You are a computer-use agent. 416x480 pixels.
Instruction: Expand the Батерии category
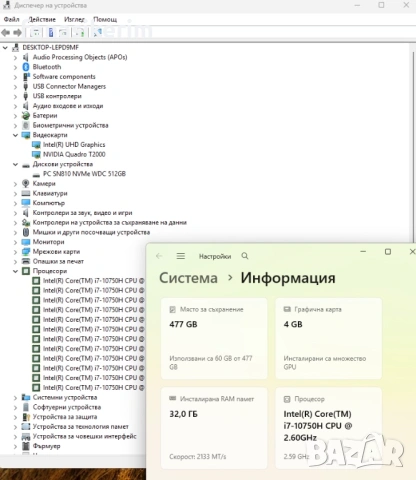(15, 116)
